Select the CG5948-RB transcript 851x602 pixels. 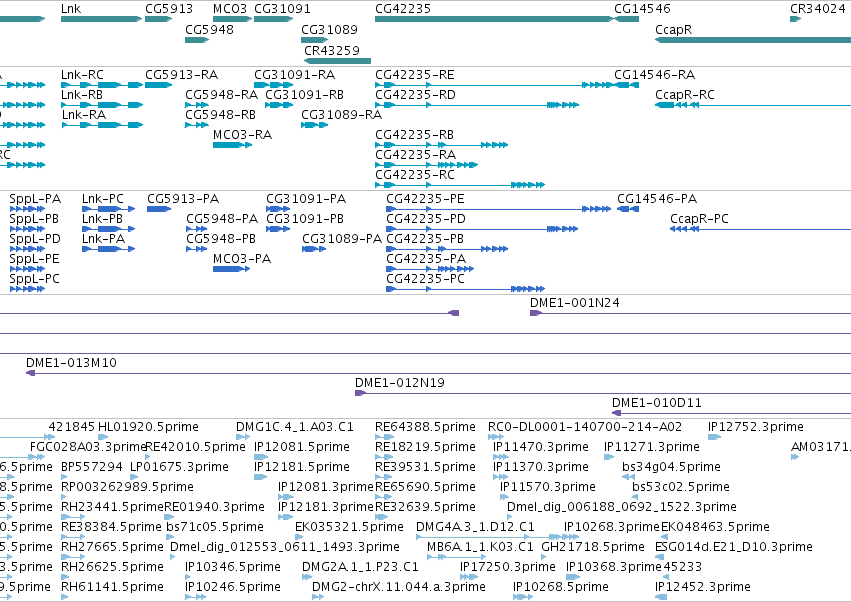197,125
